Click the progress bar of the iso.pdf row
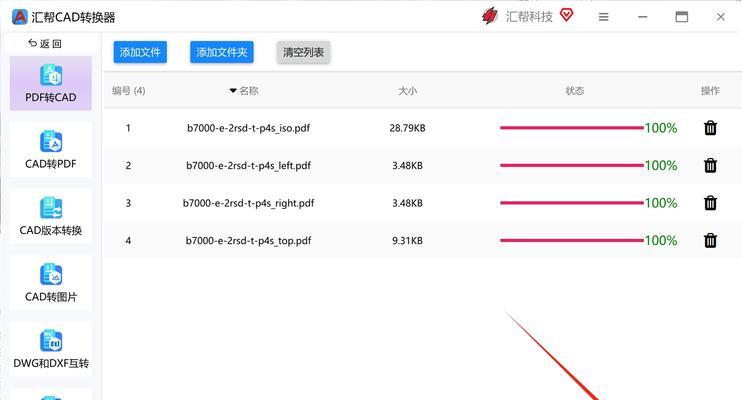The width and height of the screenshot is (742, 400). click(x=572, y=128)
